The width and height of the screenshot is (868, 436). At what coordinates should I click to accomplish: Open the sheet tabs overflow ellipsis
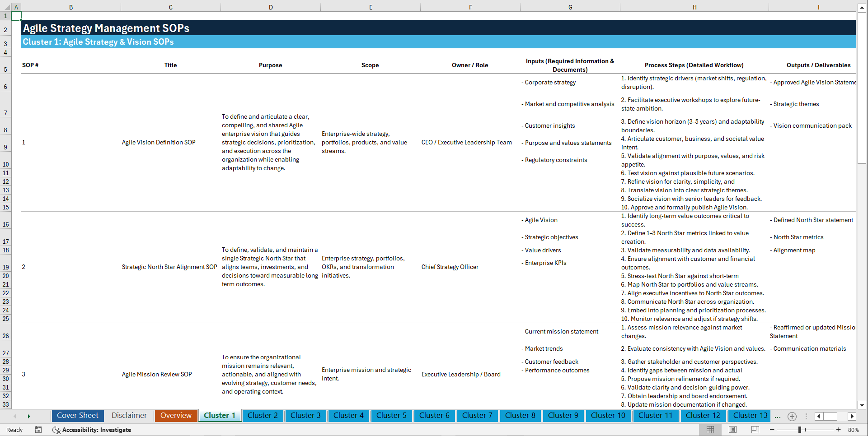tap(778, 416)
